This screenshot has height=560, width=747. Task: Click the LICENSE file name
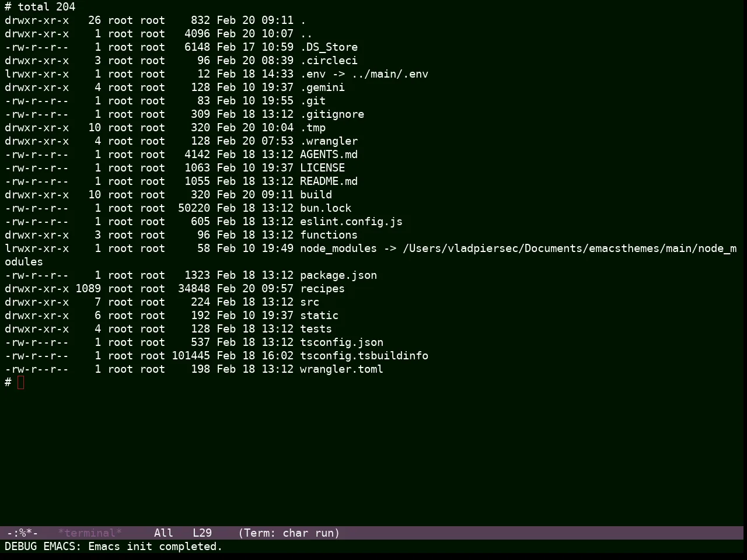pos(322,168)
